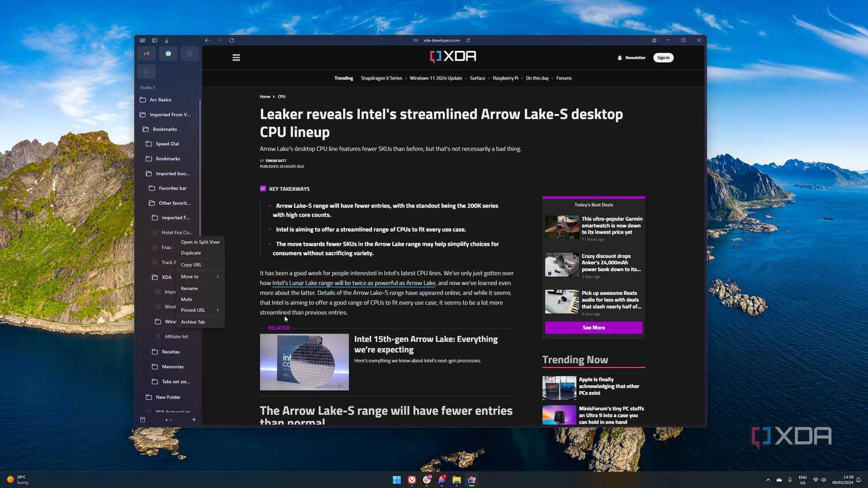Open network and volume quick settings

819,480
